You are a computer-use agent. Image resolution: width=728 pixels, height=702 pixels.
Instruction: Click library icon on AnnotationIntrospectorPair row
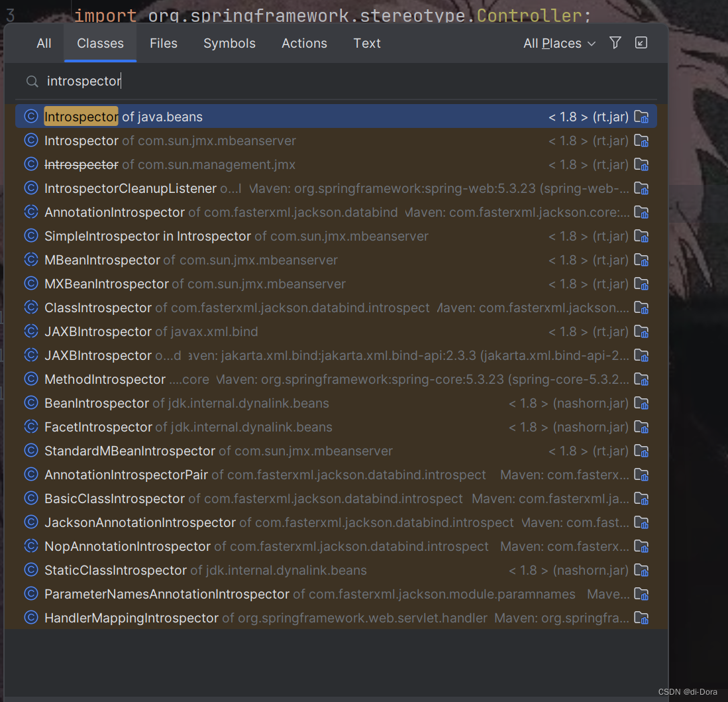pyautogui.click(x=641, y=475)
